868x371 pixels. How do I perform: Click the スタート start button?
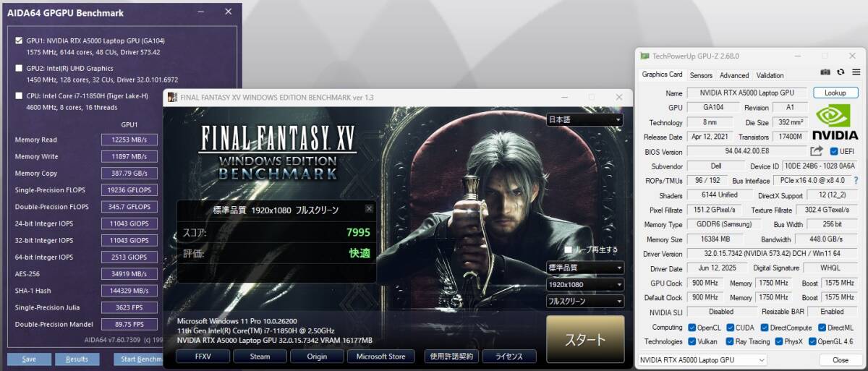click(584, 339)
